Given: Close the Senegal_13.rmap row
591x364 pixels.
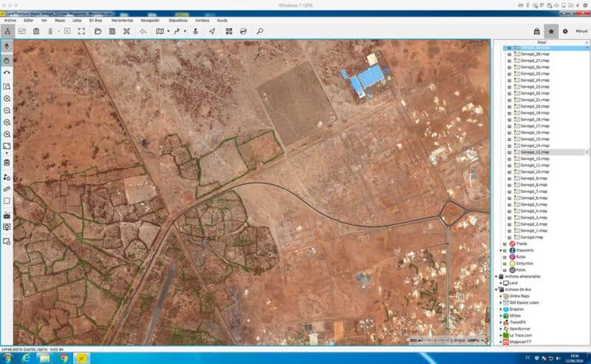Looking at the screenshot, I should (x=587, y=152).
